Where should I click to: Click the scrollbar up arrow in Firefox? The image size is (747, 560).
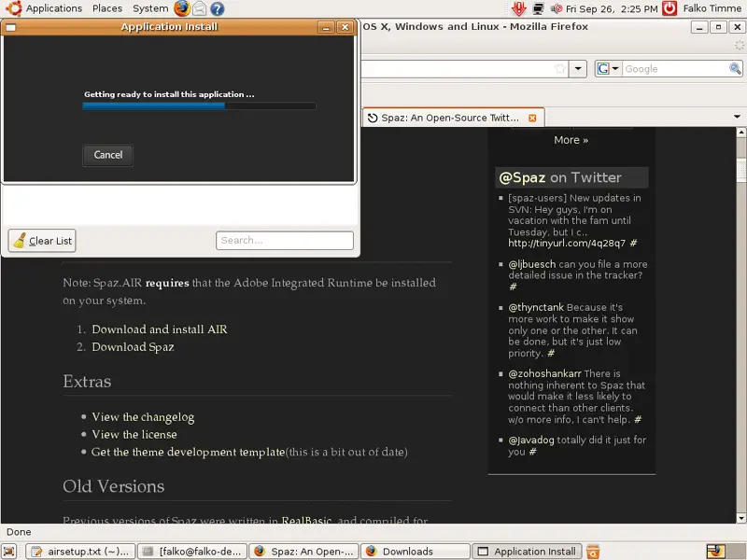pos(740,132)
